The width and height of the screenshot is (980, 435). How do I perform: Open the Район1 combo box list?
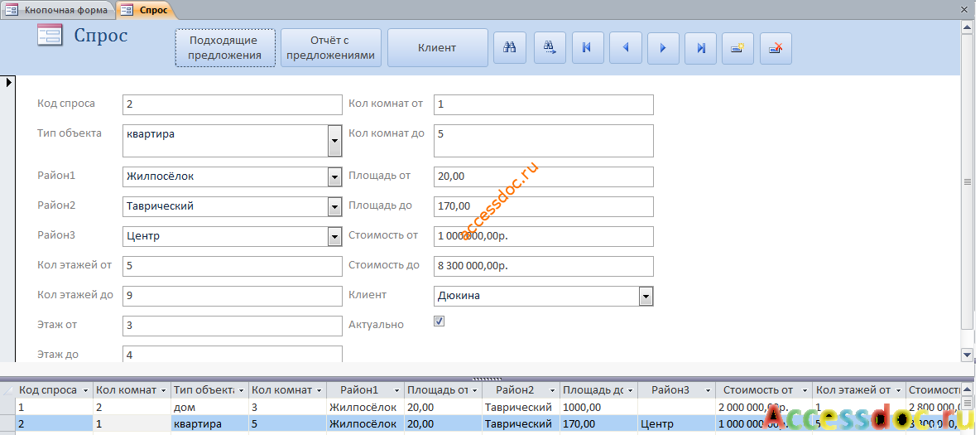point(335,177)
